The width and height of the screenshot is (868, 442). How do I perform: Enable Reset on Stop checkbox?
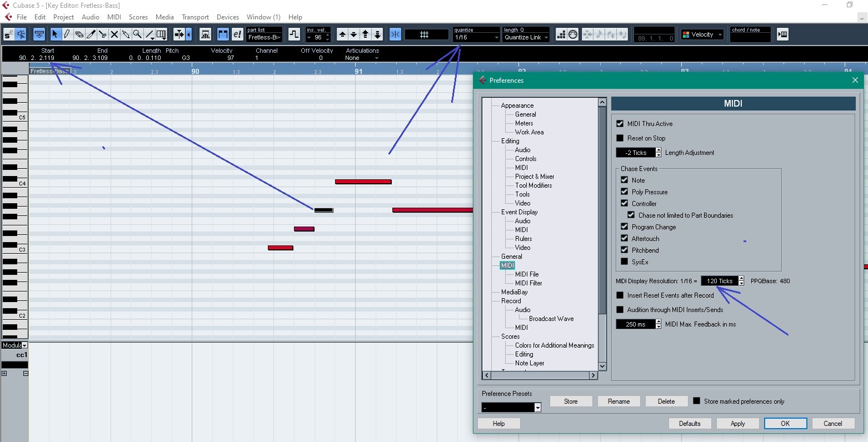pos(620,138)
